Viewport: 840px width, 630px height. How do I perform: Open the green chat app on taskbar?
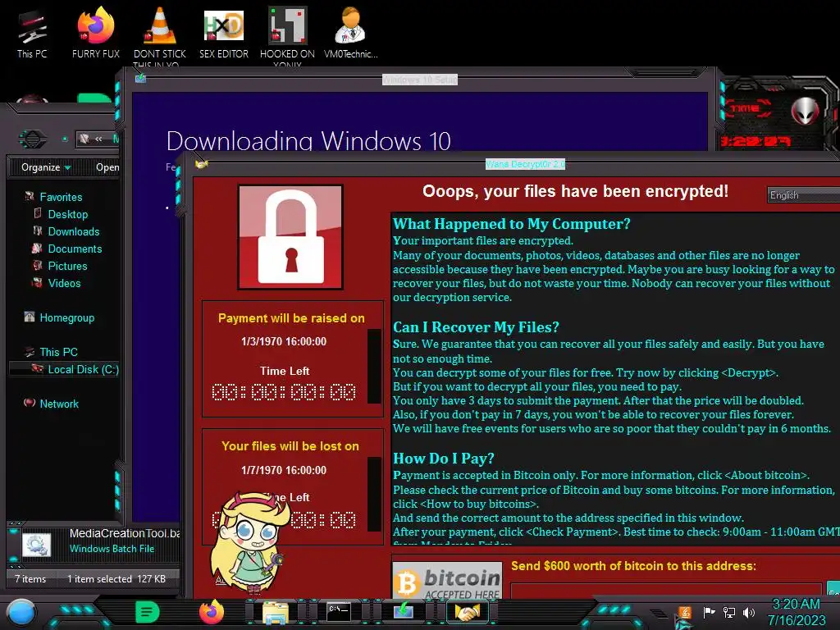148,612
